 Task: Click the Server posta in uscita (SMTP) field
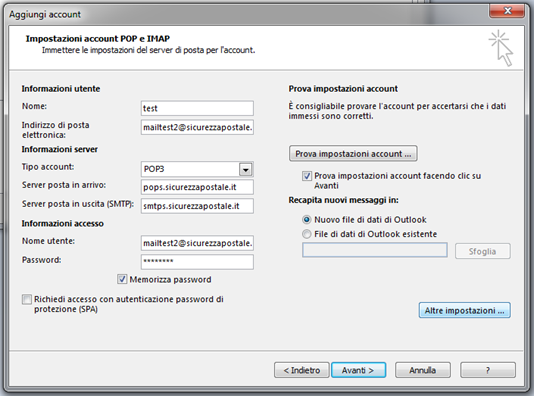coord(197,206)
